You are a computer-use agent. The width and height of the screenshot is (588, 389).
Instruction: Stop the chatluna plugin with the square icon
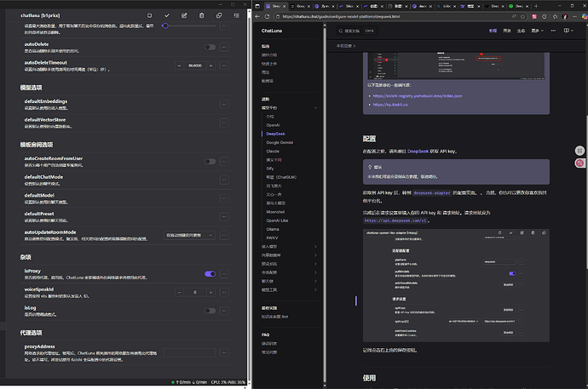click(x=150, y=15)
